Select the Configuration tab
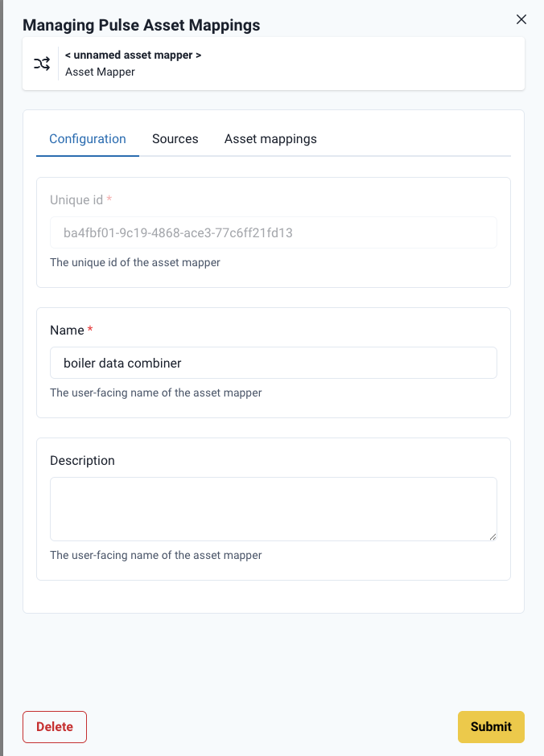Screen dimensions: 544x756 (x=87, y=138)
